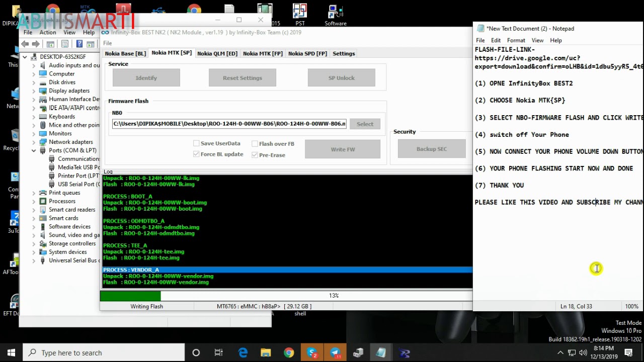Click the SP Unlock button

coord(342,78)
